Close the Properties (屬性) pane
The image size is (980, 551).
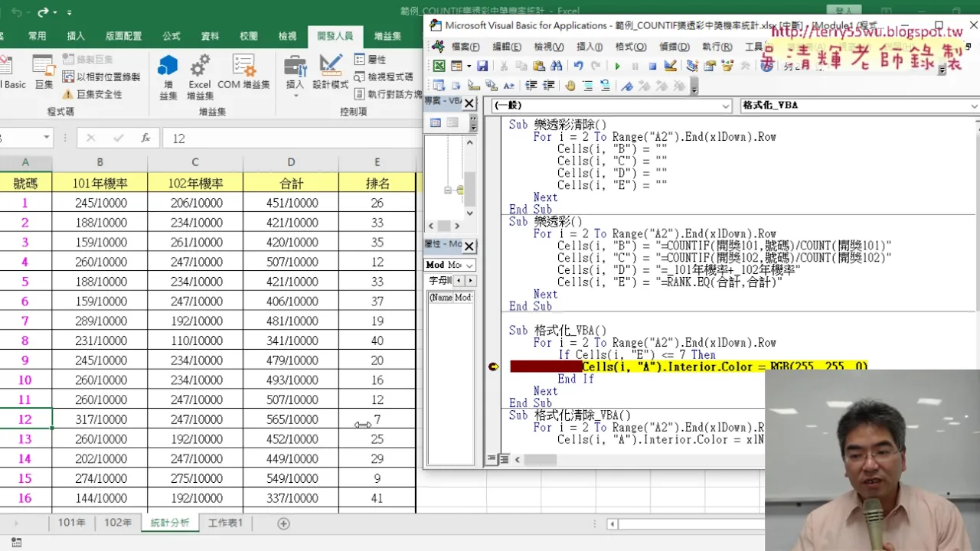[469, 246]
